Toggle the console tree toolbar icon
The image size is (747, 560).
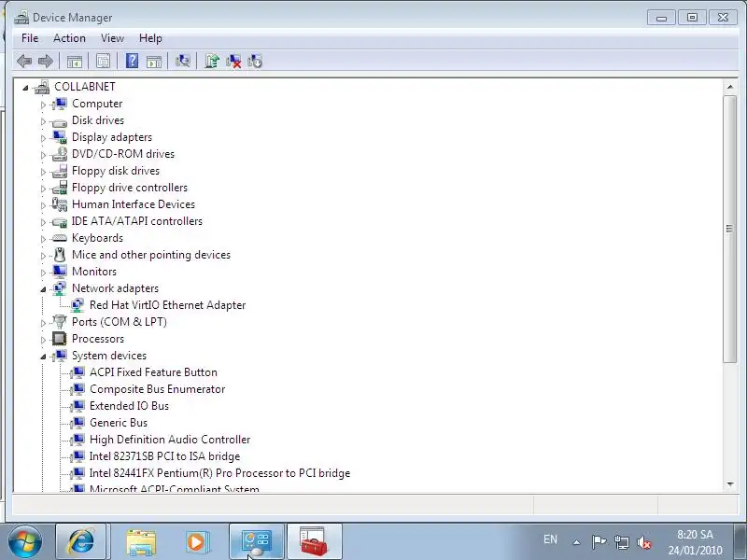pyautogui.click(x=75, y=62)
